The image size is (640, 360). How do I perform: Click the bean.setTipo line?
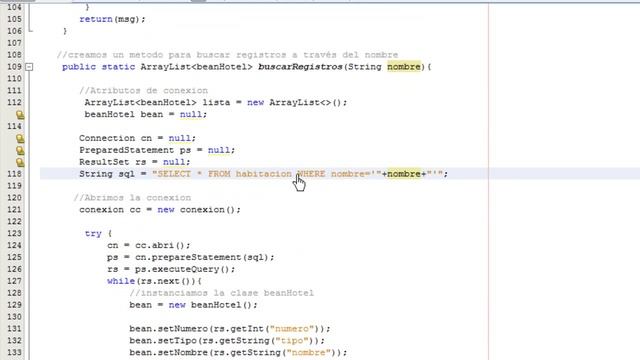(227, 341)
